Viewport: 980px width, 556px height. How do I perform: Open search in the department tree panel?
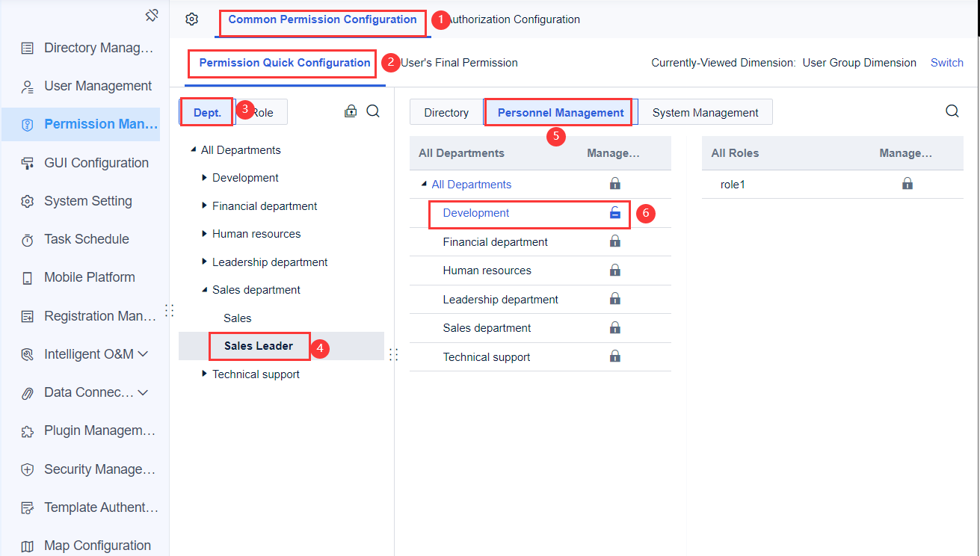(x=372, y=110)
